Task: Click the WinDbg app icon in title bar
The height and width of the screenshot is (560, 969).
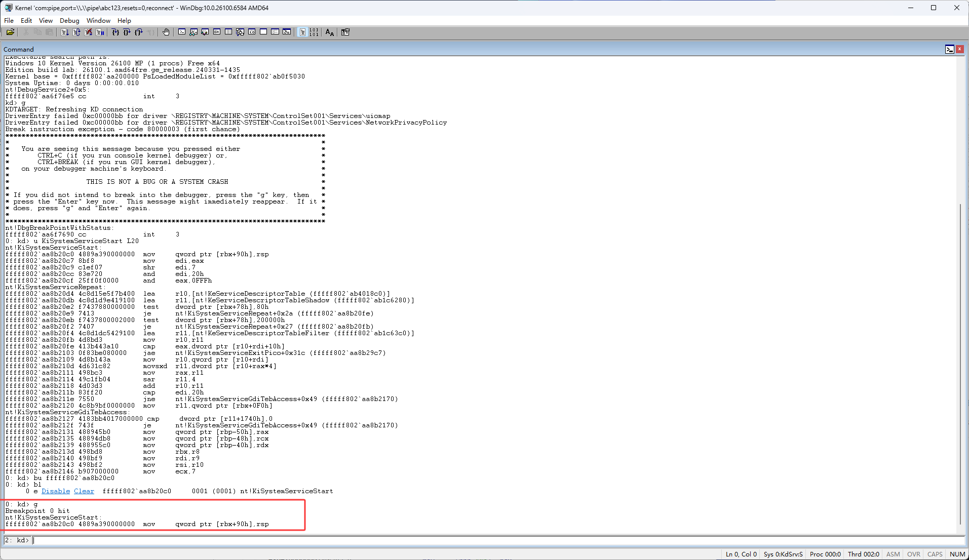Action: [9, 8]
